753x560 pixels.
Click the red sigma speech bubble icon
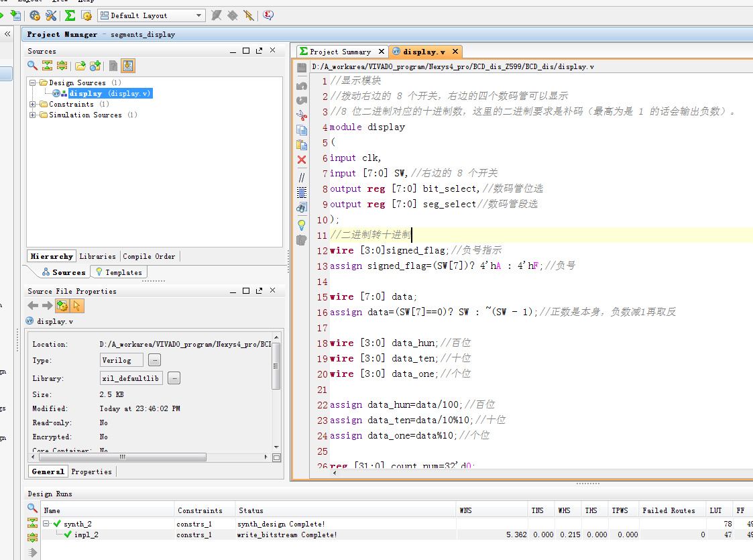(268, 15)
